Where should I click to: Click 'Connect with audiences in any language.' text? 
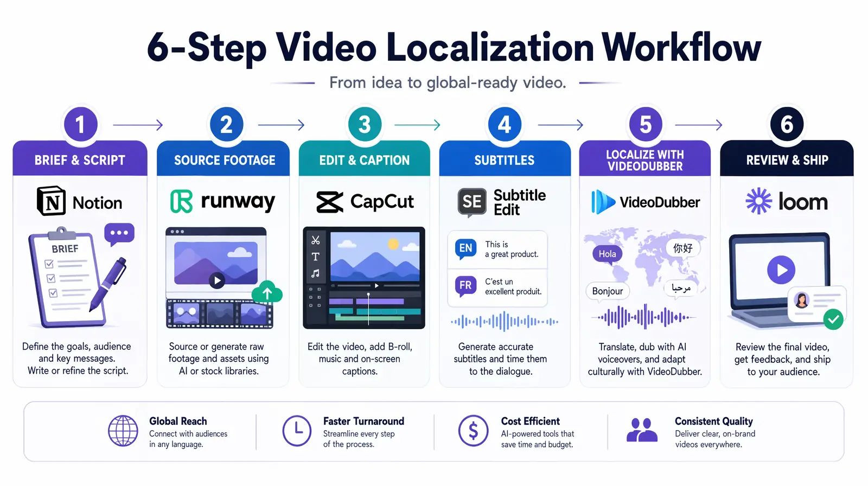[x=188, y=439]
